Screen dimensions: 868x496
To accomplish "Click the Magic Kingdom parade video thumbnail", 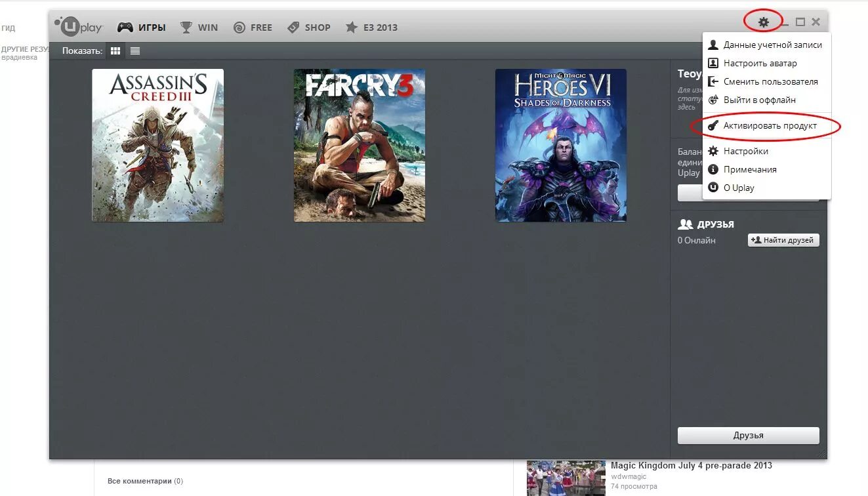I will 566,478.
